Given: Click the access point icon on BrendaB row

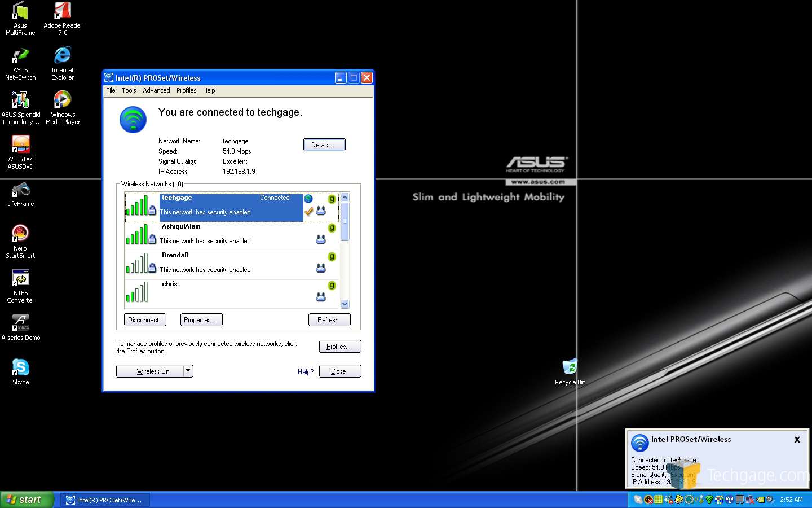Looking at the screenshot, I should (321, 268).
